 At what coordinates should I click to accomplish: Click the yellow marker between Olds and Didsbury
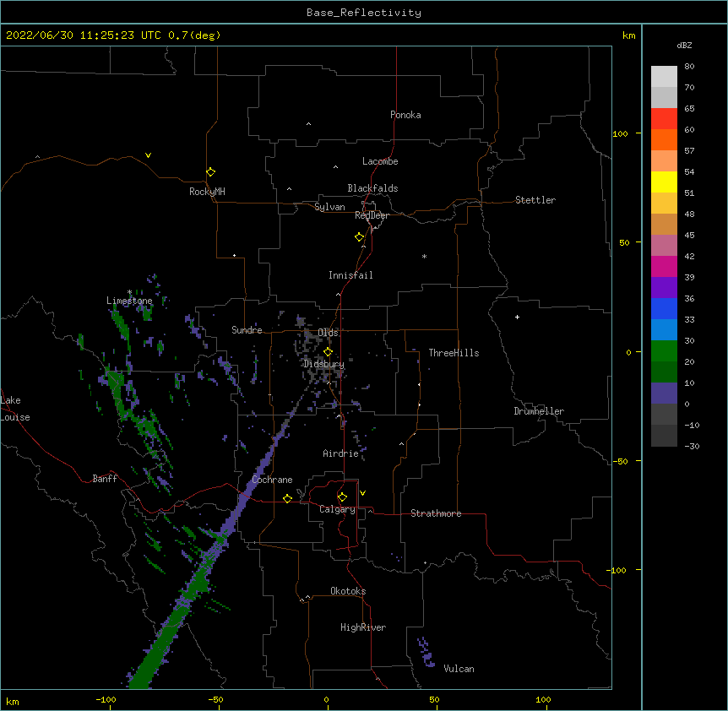coord(328,352)
